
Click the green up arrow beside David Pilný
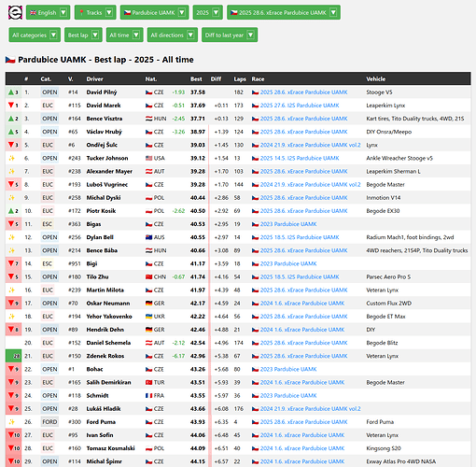[x=11, y=92]
